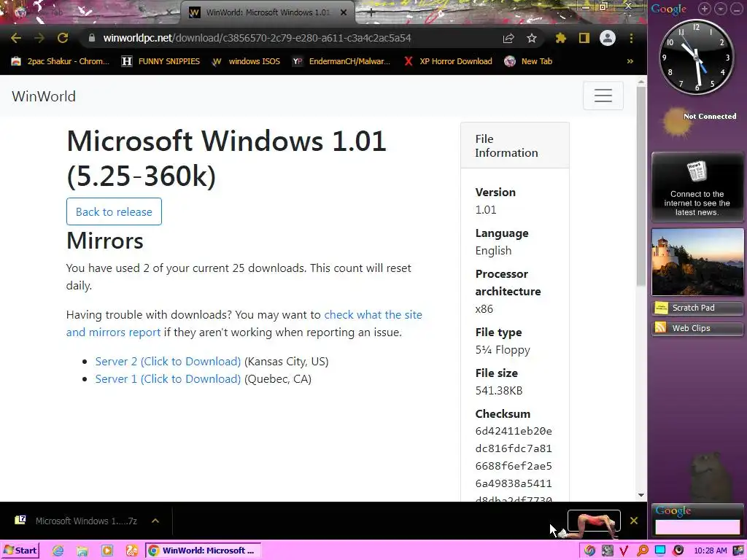Open New Tab bookmark
This screenshot has height=560, width=747.
[x=528, y=61]
